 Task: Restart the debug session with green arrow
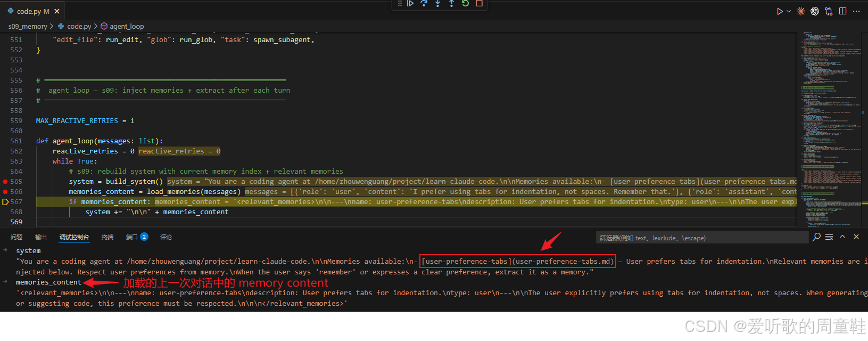click(x=466, y=3)
